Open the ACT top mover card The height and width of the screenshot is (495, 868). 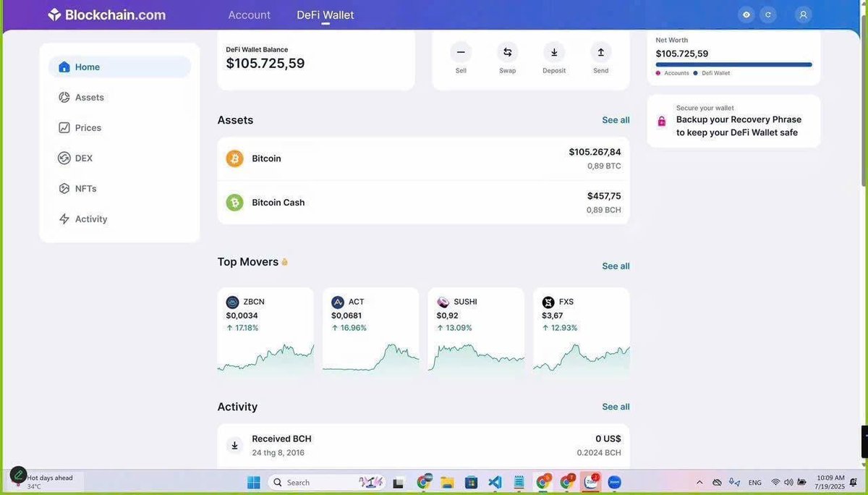click(370, 330)
